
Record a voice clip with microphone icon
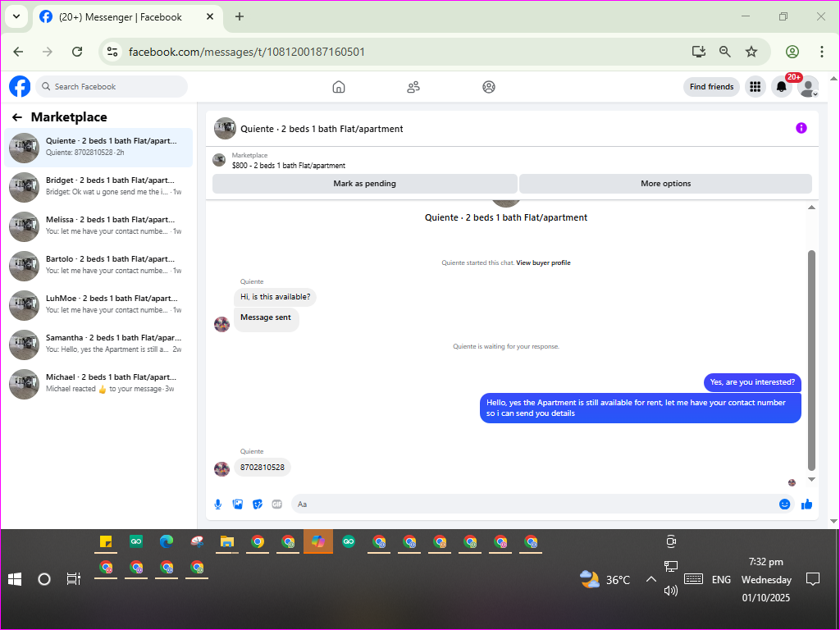click(x=218, y=504)
